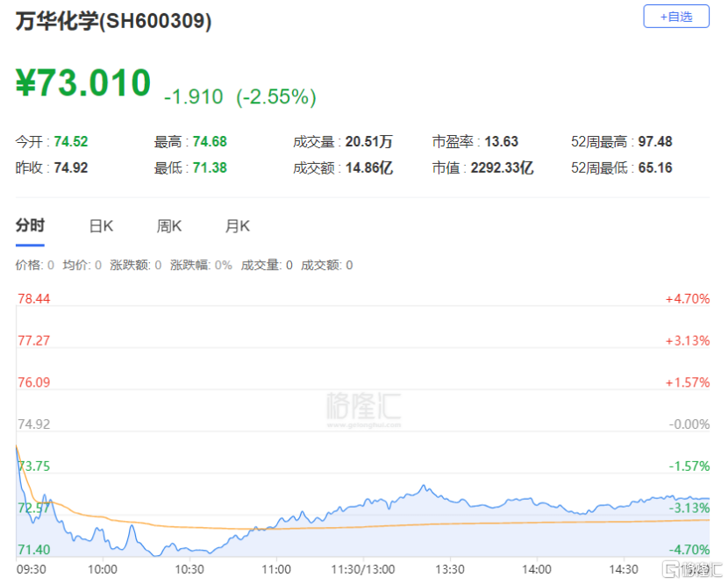Click the 市盈率 value 13.63

coord(502,141)
